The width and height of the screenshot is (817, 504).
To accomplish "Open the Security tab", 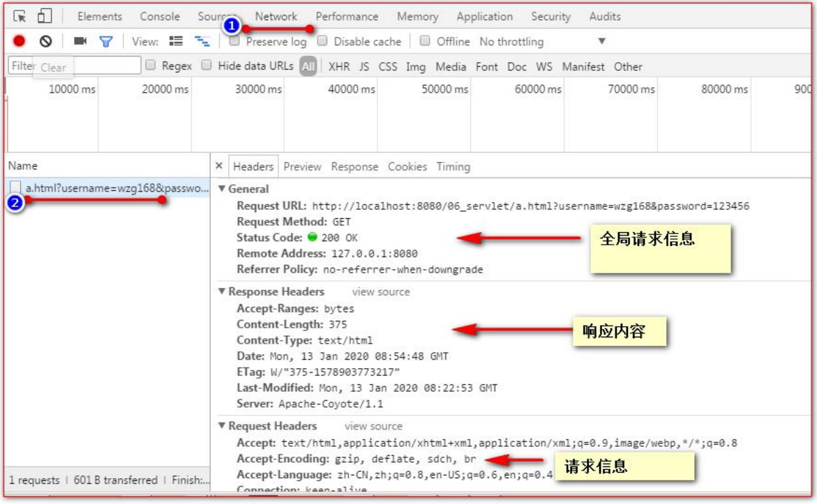I will [550, 17].
